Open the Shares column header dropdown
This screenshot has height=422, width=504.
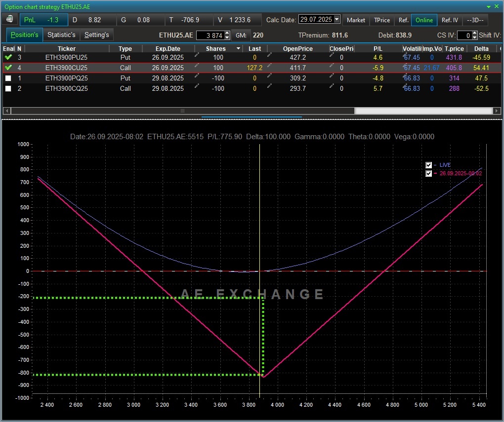point(238,48)
